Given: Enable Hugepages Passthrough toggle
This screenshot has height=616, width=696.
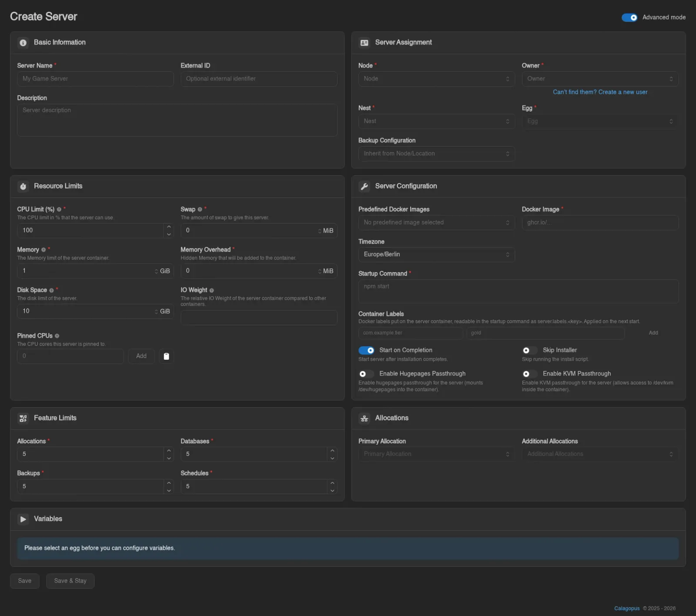Looking at the screenshot, I should (x=366, y=374).
